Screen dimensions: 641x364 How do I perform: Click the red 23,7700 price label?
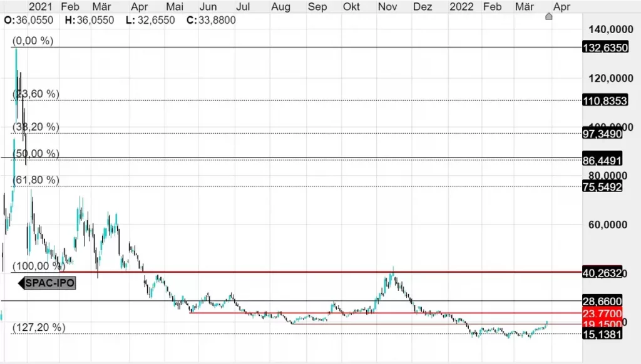pyautogui.click(x=602, y=313)
